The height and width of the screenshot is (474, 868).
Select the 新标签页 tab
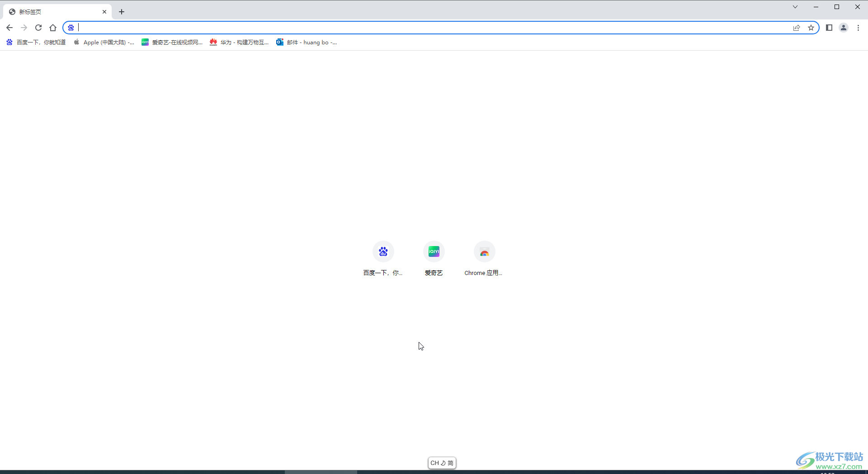[x=57, y=12]
